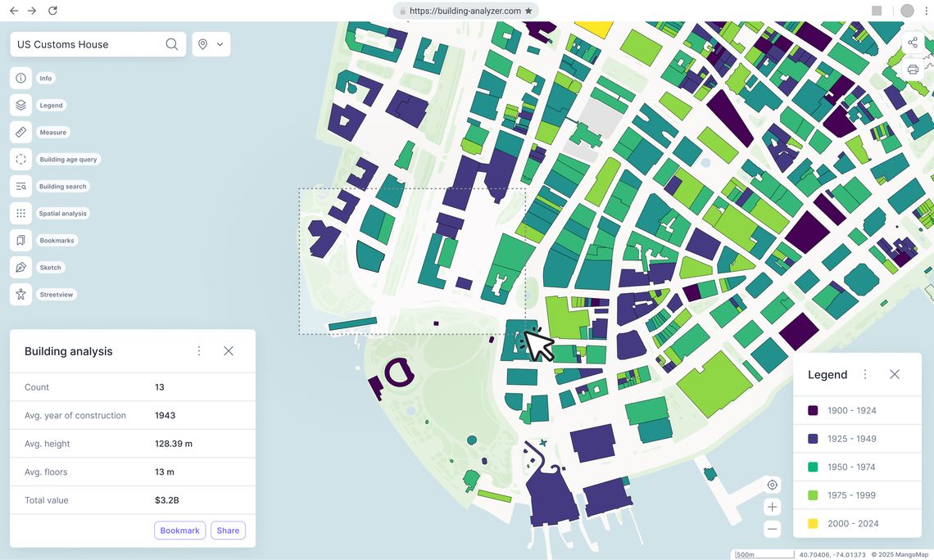Click the print map icon

coord(913,70)
